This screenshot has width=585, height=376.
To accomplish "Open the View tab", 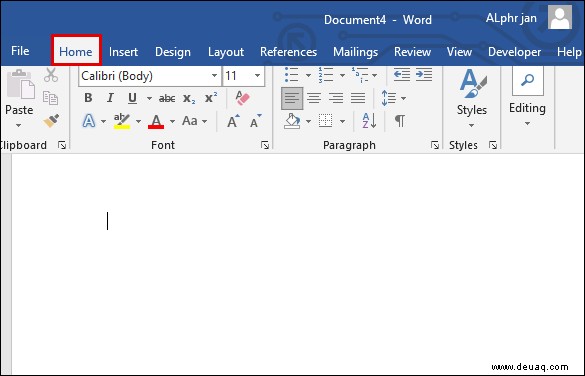I will click(x=459, y=52).
